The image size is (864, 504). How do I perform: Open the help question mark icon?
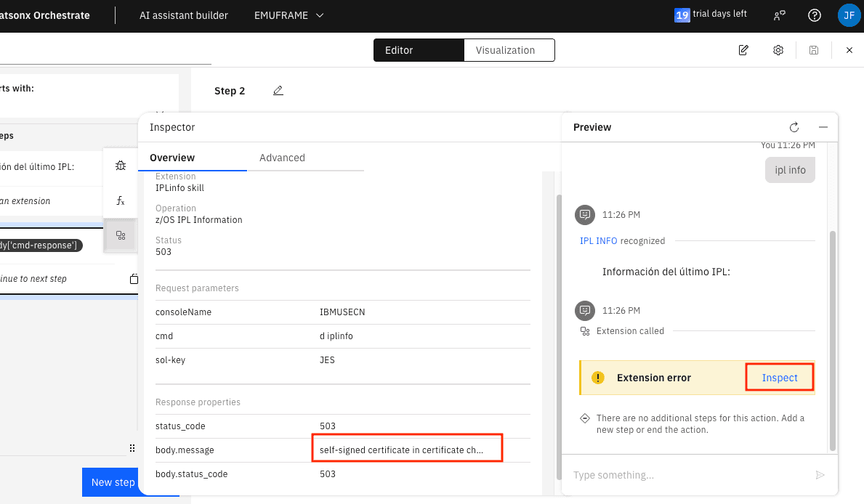click(815, 15)
